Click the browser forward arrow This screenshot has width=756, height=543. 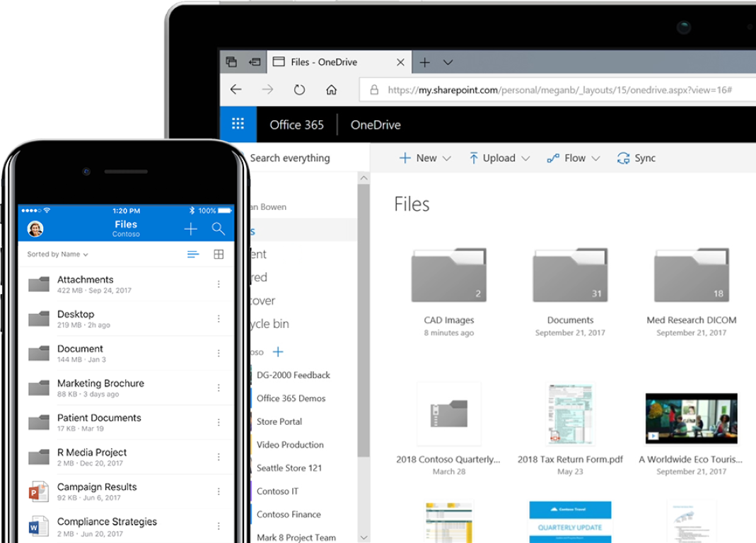(267, 89)
